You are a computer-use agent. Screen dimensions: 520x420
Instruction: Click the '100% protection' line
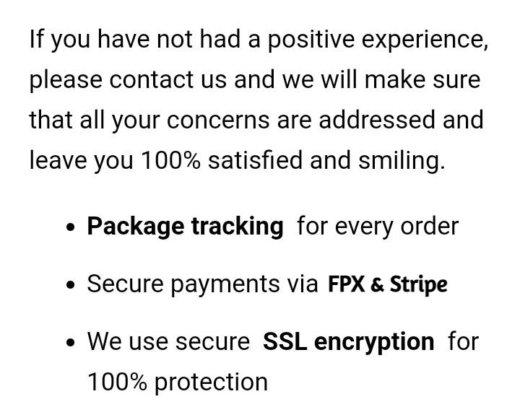tap(177, 382)
